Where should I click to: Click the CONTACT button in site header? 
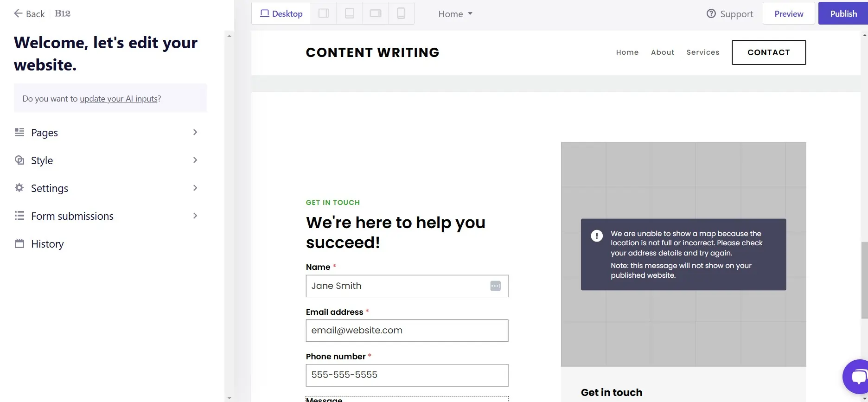click(769, 52)
